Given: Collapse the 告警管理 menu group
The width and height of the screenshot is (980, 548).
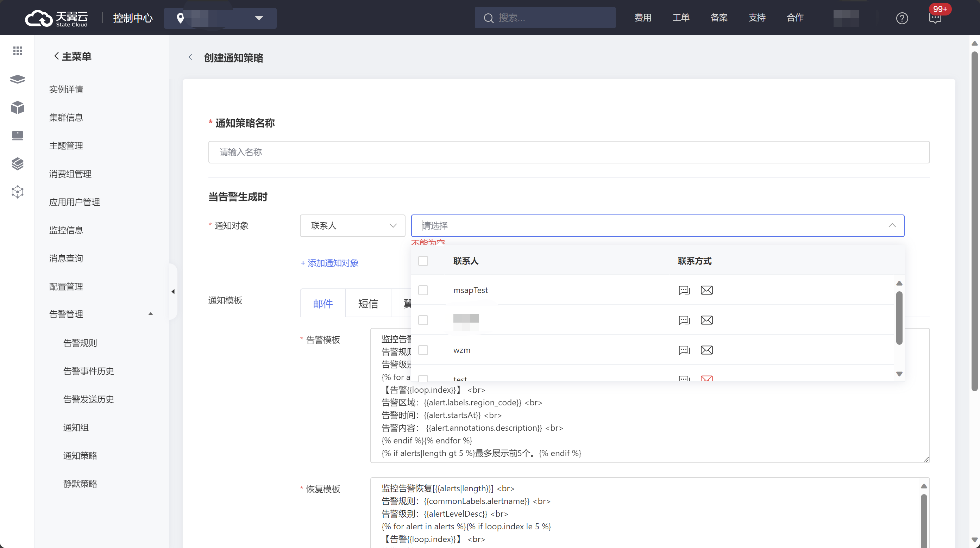Looking at the screenshot, I should (x=150, y=314).
